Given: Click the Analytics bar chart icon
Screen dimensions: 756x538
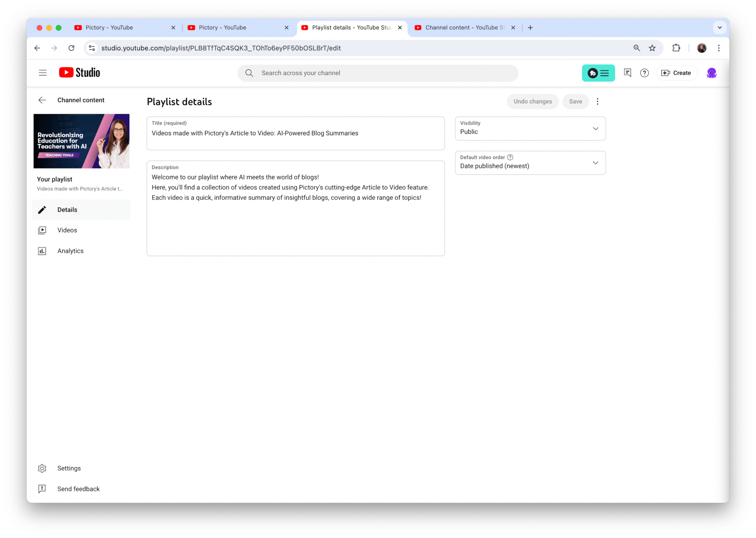Looking at the screenshot, I should coord(43,250).
